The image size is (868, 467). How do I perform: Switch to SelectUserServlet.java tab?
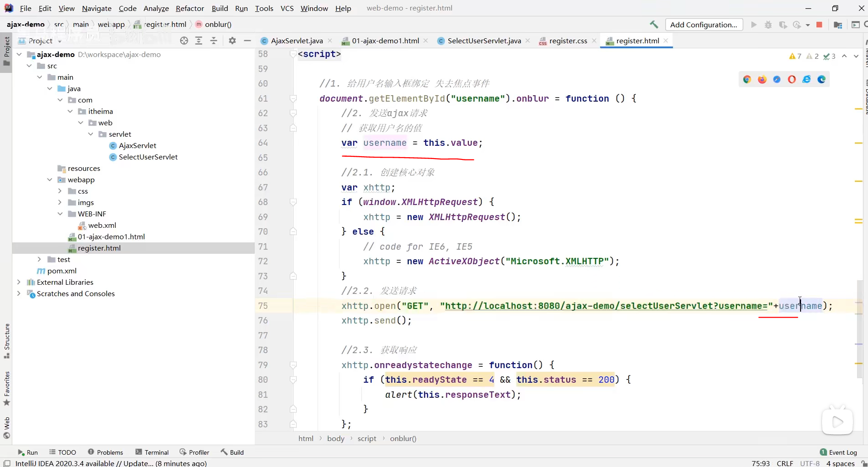point(484,41)
